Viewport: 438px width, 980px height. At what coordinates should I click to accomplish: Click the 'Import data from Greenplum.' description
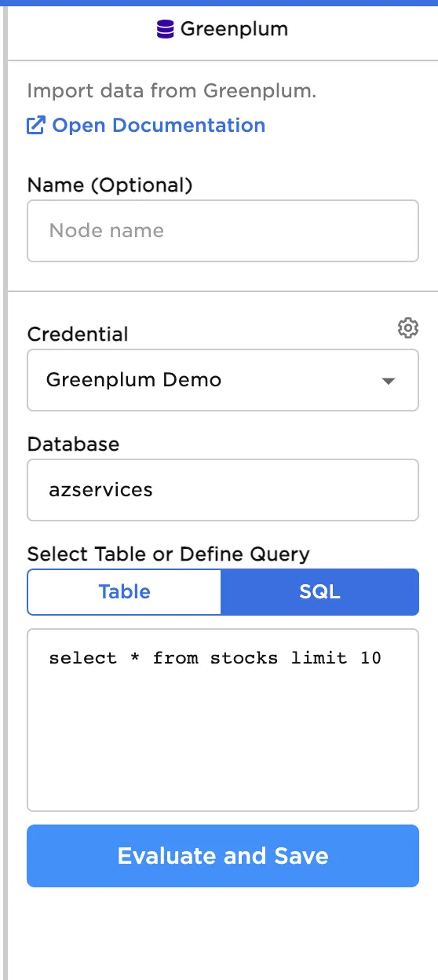click(172, 90)
